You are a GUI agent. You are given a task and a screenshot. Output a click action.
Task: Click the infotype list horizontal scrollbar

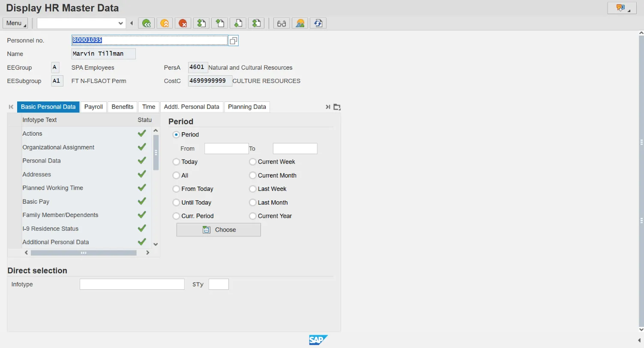84,253
